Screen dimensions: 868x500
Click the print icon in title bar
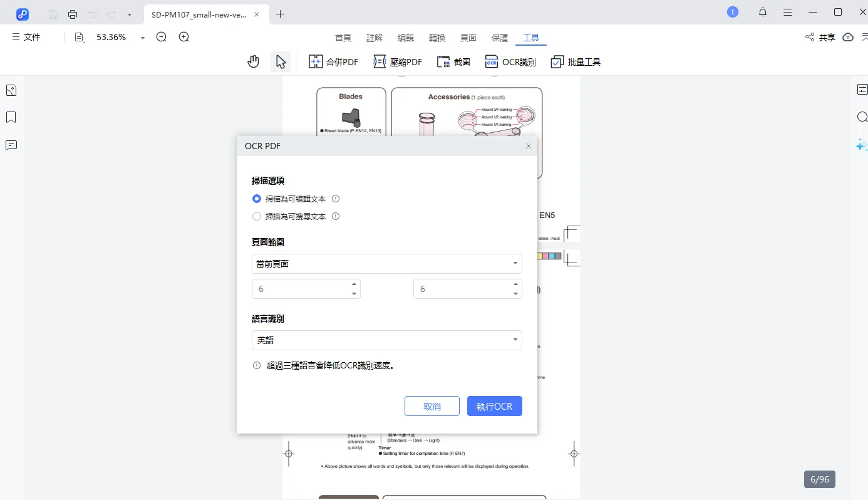[x=73, y=14]
